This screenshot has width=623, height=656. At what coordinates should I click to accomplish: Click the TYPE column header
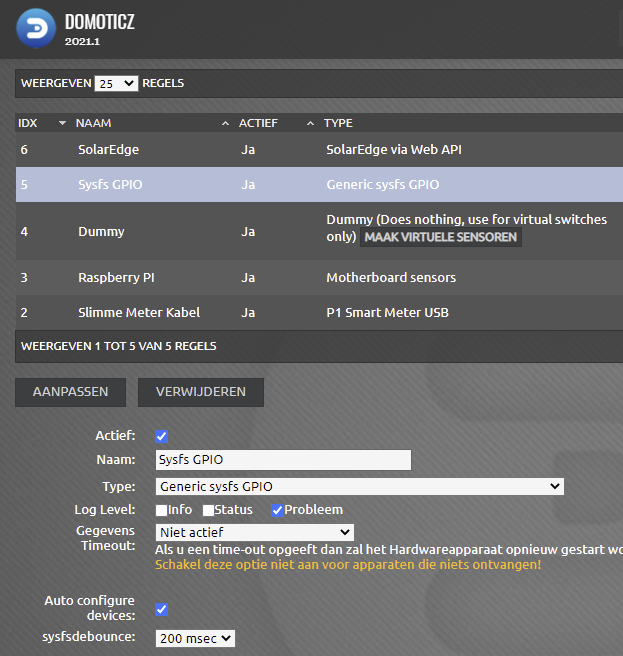pyautogui.click(x=338, y=123)
